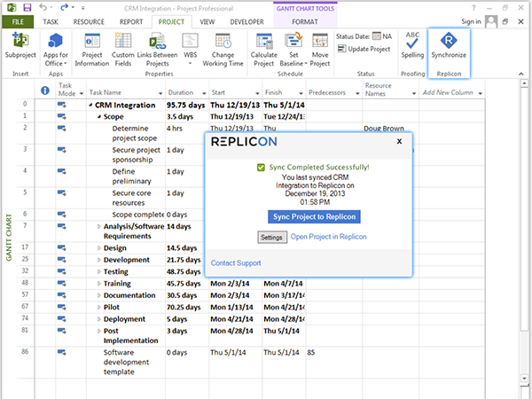Open Finish column dropdown
The image size is (532, 399).
pos(301,94)
